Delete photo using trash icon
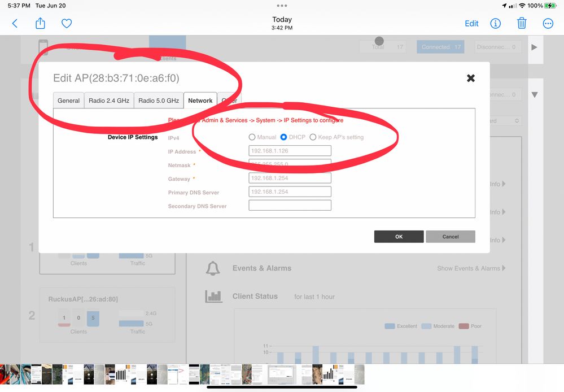Screen dimensions: 564x392 coord(522,23)
